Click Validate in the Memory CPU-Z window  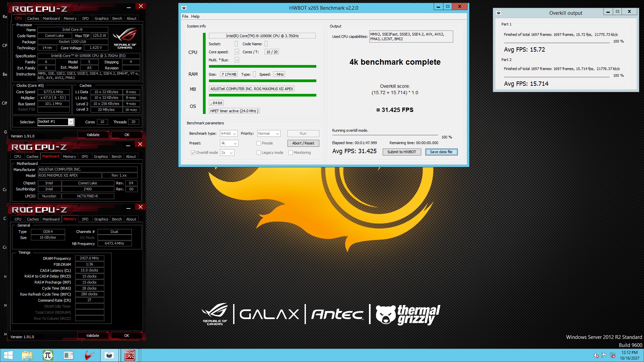point(93,336)
